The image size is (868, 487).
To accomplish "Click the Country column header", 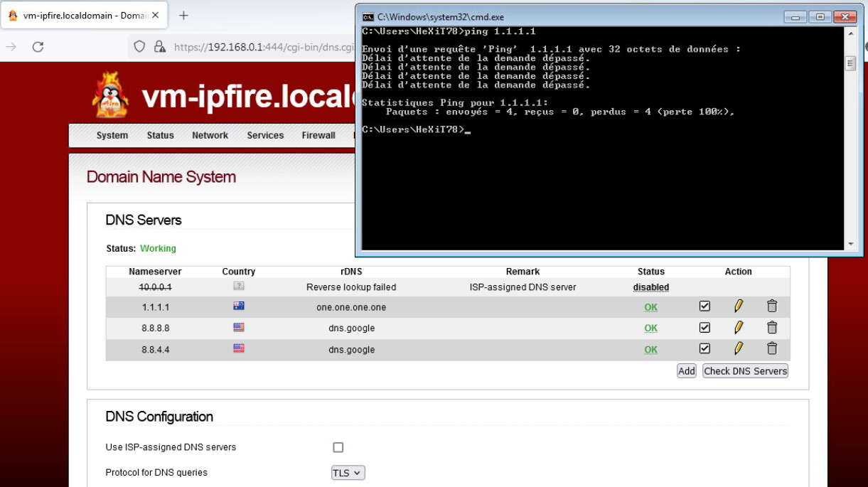I will coord(239,272).
